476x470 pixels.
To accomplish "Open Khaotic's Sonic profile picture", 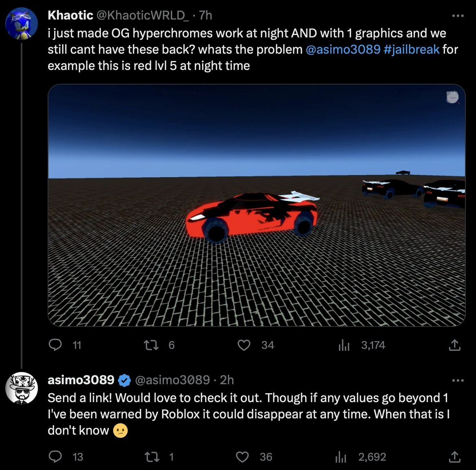I will click(x=21, y=24).
